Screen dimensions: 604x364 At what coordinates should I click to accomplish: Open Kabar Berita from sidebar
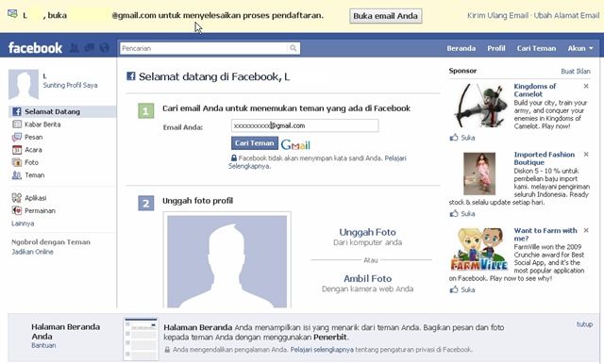[42, 124]
